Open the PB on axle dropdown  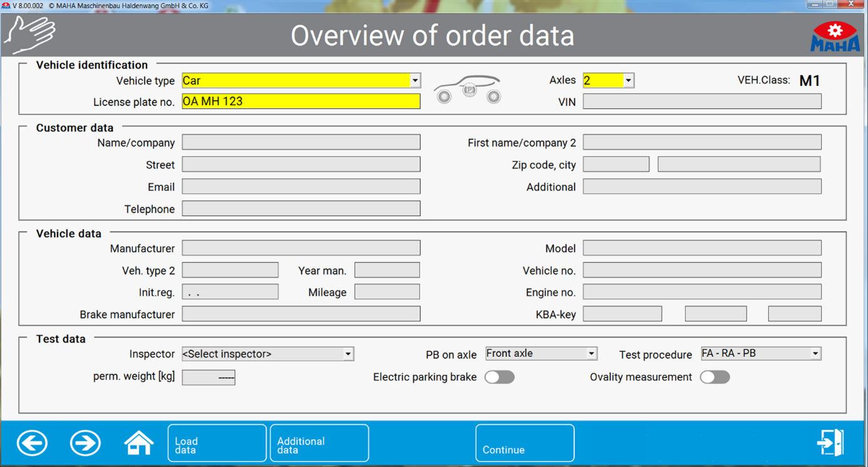click(x=541, y=354)
